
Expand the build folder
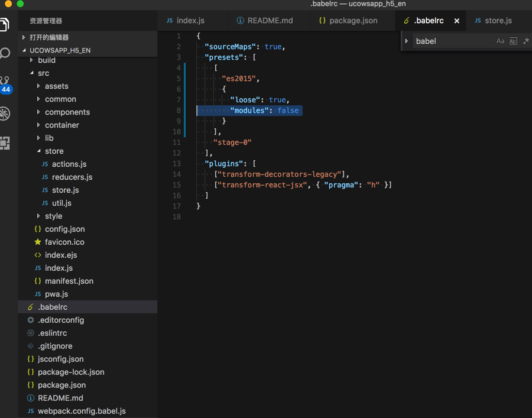coord(46,60)
